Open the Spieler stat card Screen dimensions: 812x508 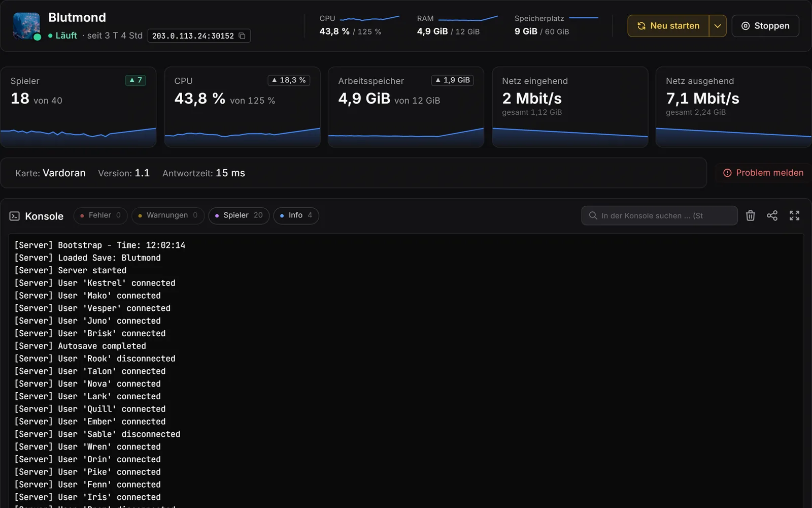(x=78, y=107)
